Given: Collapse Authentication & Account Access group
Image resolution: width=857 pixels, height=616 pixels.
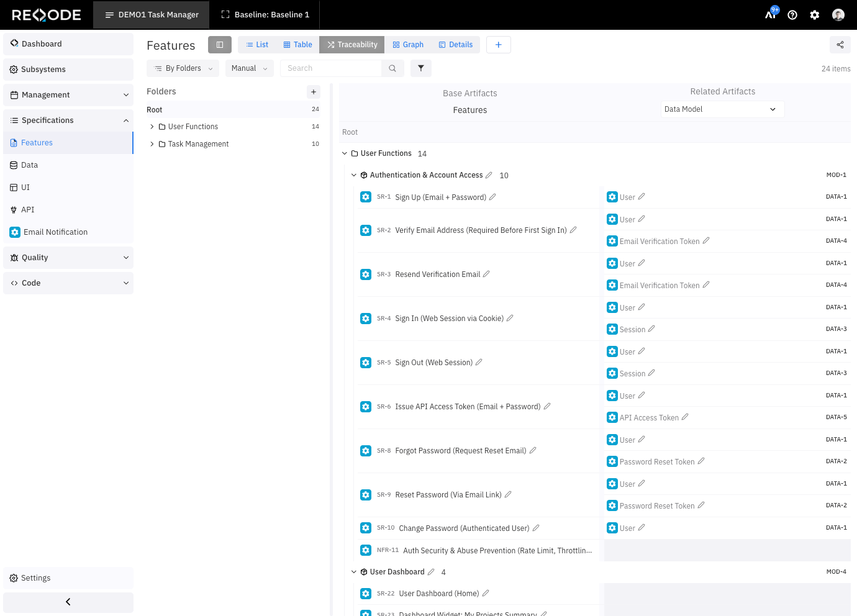Looking at the screenshot, I should [354, 175].
